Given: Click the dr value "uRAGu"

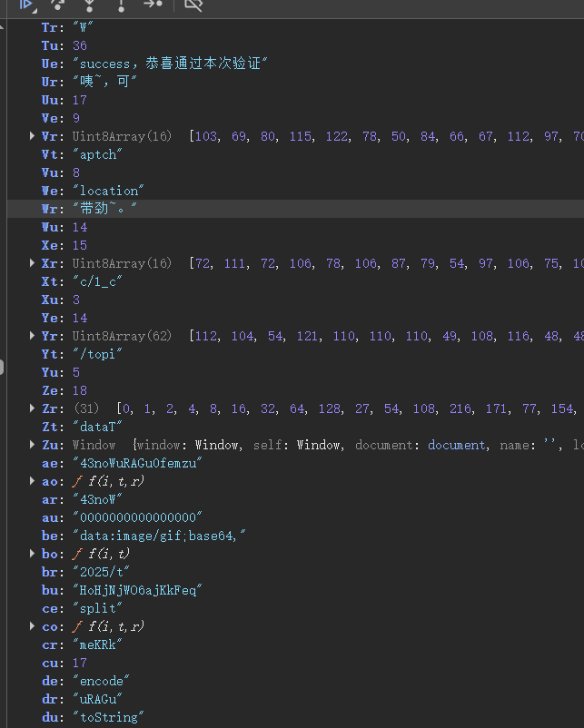Looking at the screenshot, I should click(x=97, y=699).
